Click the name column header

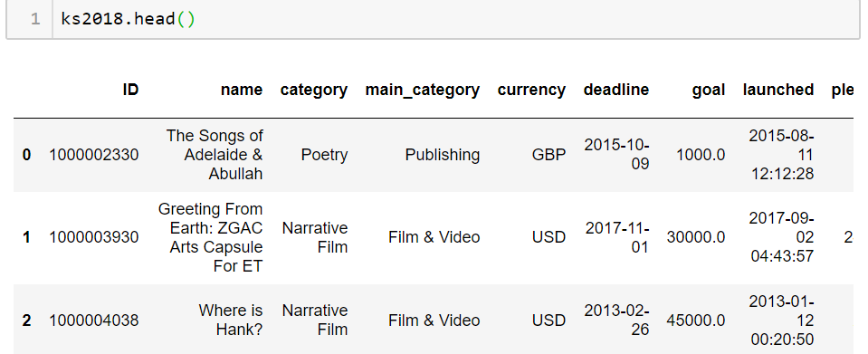(242, 90)
